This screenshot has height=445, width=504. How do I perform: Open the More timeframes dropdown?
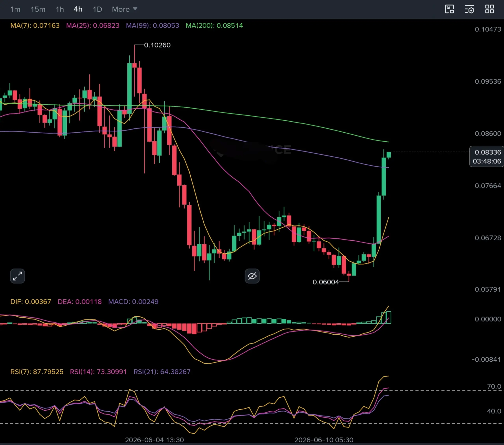124,9
